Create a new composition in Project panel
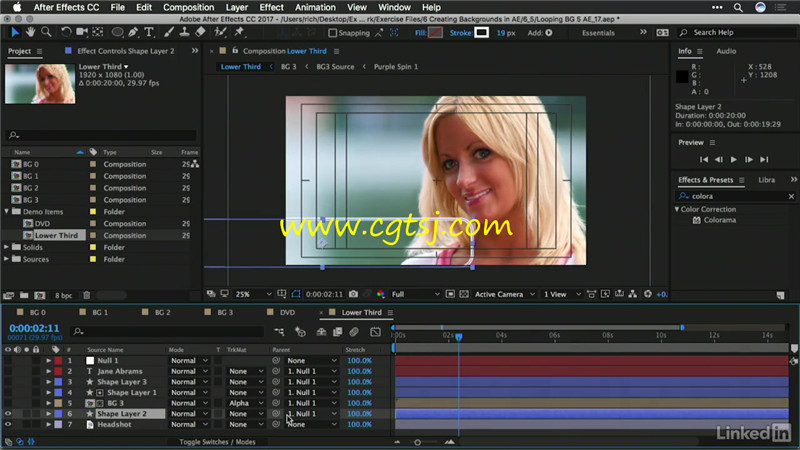The height and width of the screenshot is (450, 800). click(40, 295)
